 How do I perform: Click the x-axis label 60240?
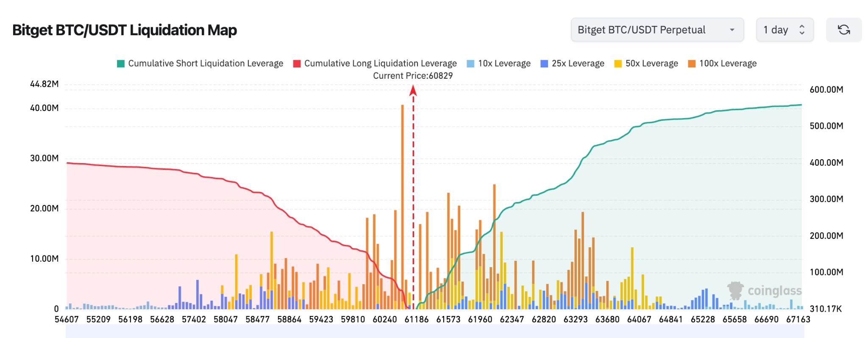385,319
